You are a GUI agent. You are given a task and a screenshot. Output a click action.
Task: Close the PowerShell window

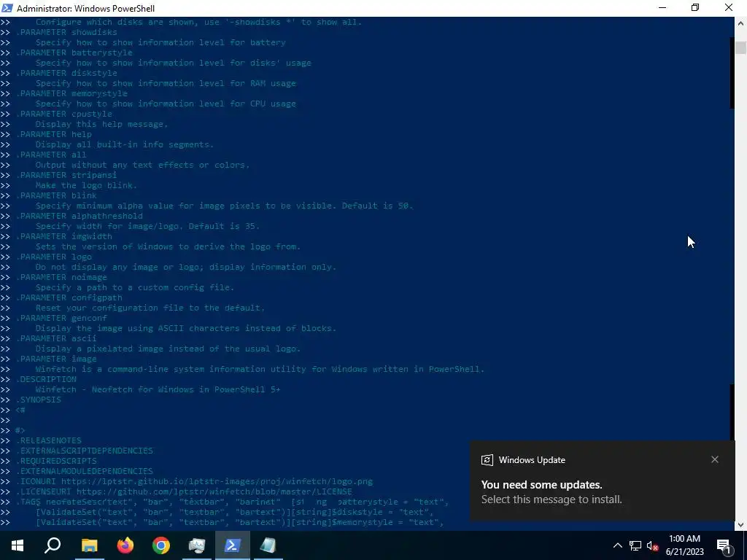[729, 8]
